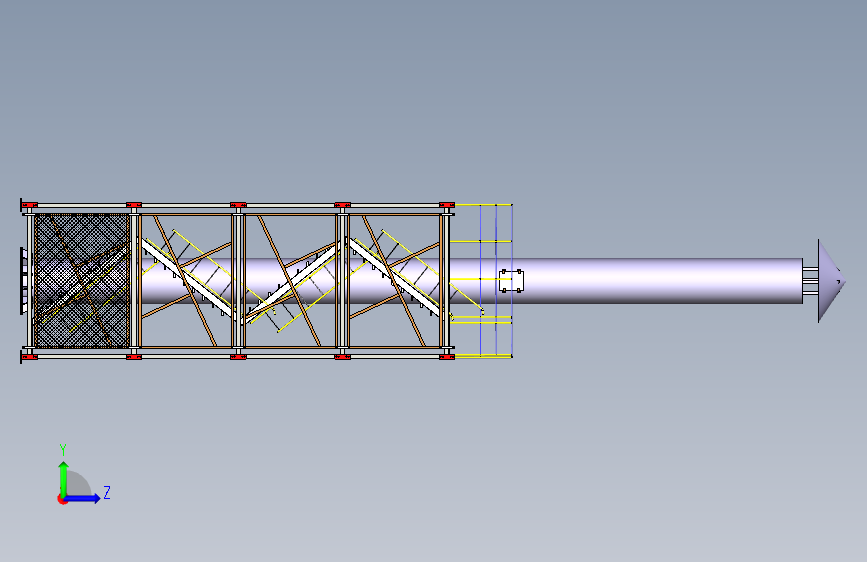The height and width of the screenshot is (562, 867).
Task: Select the small white rectangular hatch on the pipe
Action: (511, 281)
